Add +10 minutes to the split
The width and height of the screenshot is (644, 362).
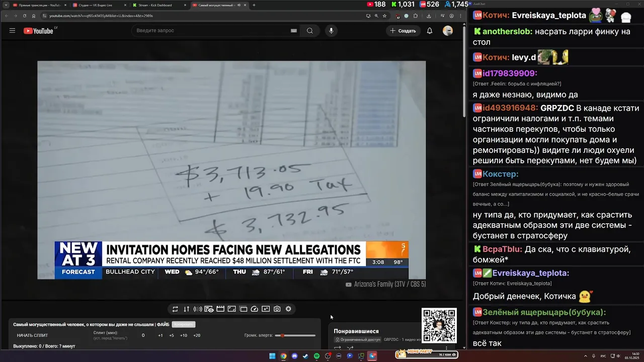point(184,335)
